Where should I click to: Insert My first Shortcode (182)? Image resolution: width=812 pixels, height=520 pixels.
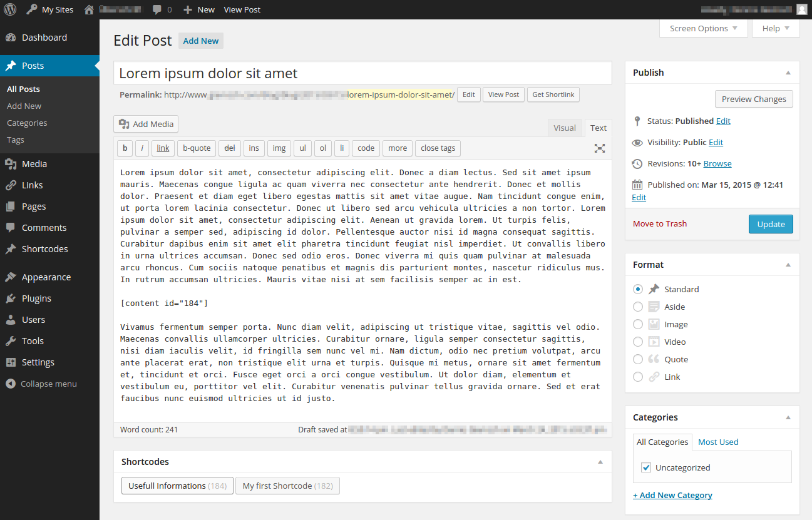coord(287,486)
